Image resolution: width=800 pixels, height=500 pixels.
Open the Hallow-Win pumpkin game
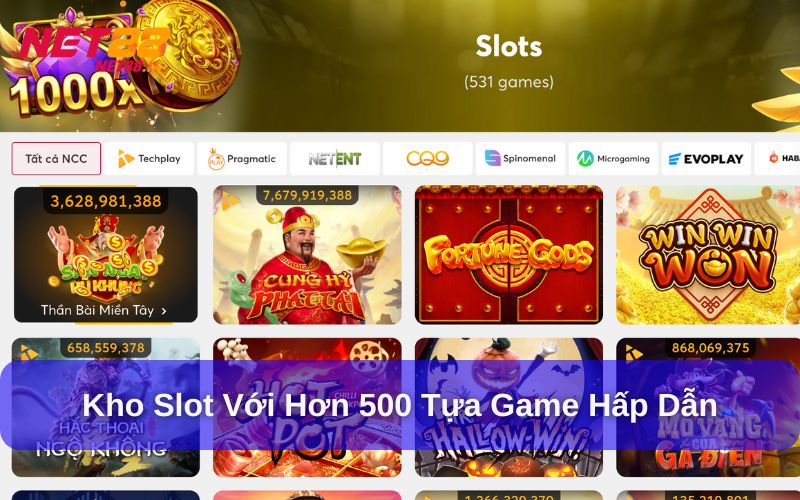pos(509,407)
